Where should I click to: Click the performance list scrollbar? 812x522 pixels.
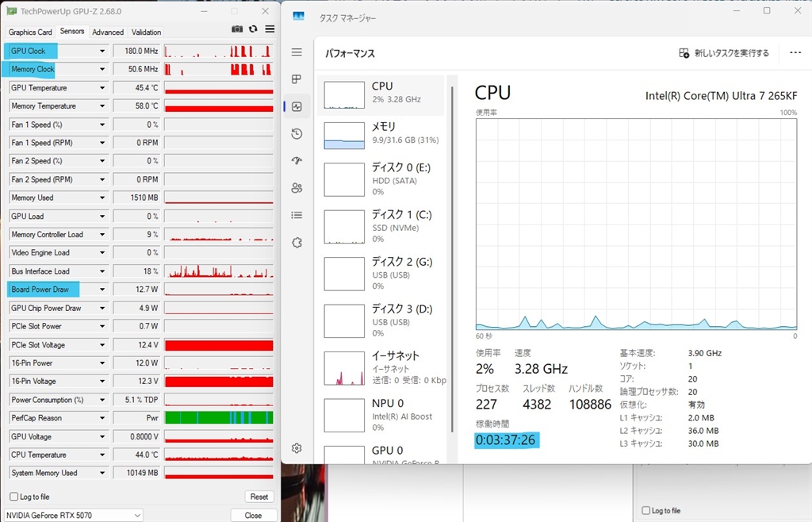tap(452, 259)
